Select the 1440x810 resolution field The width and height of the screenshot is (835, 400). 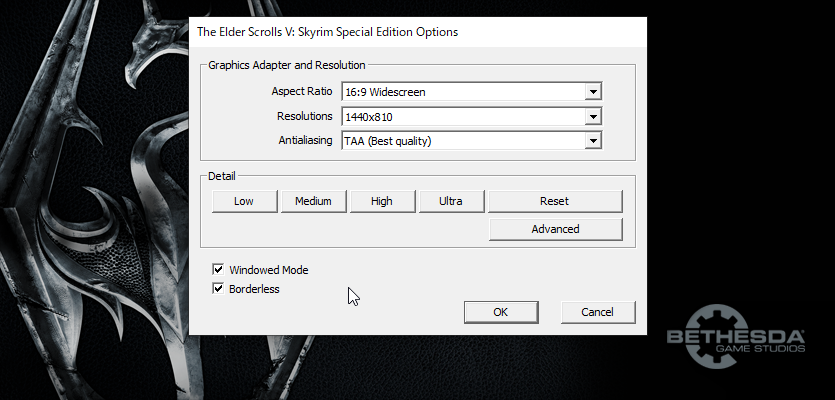coord(472,117)
